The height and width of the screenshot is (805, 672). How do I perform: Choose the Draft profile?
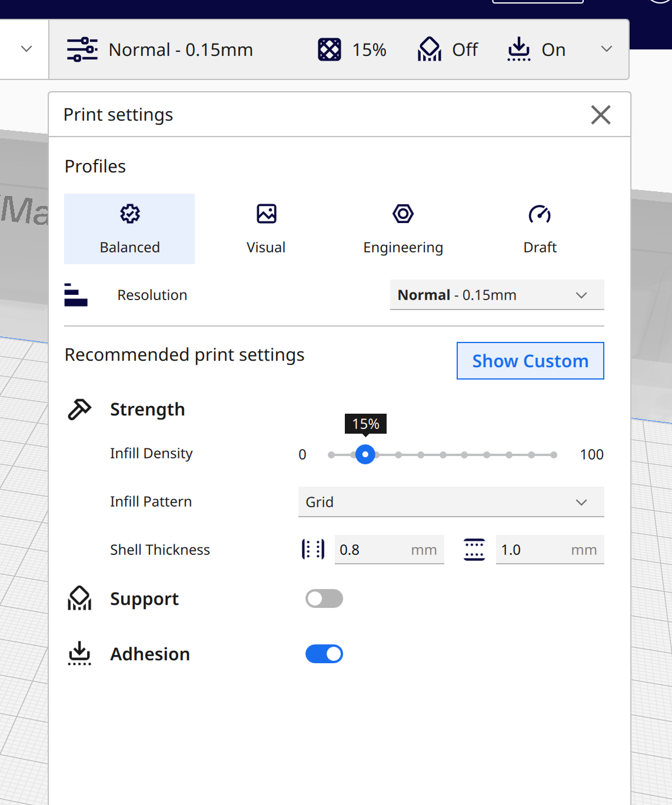point(540,229)
